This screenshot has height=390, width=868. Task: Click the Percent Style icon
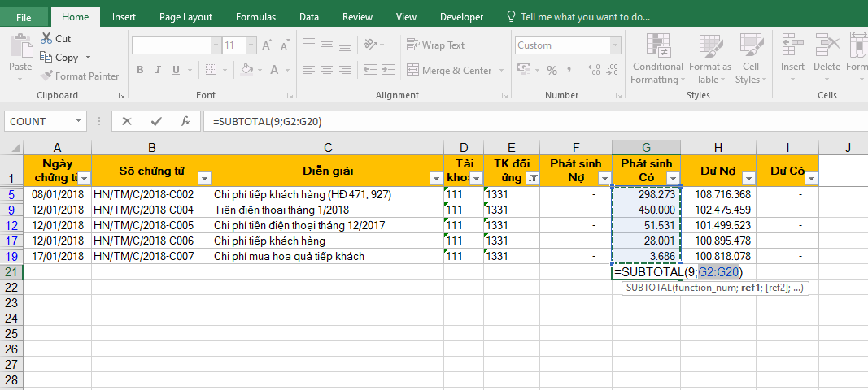click(x=552, y=70)
